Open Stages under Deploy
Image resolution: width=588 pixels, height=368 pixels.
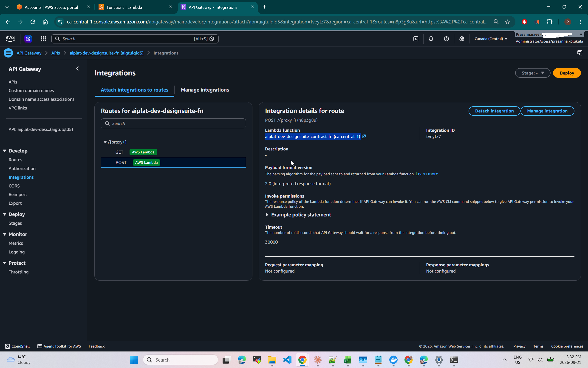15,223
